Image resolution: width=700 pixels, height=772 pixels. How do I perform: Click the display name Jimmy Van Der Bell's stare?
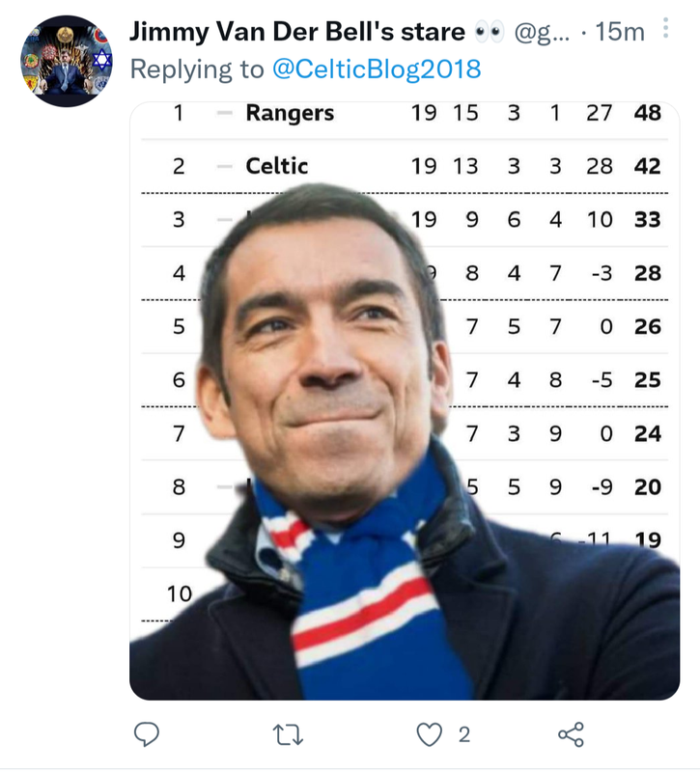click(297, 32)
